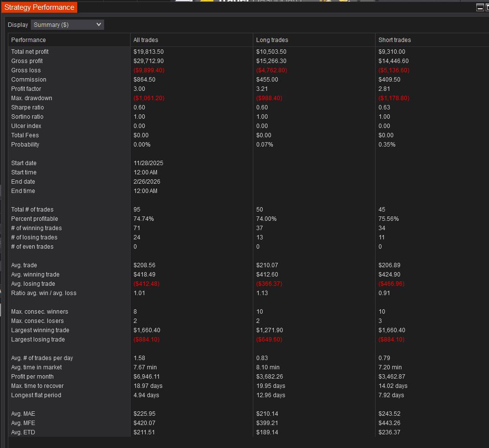Click the Percent profitable row label

point(34,219)
